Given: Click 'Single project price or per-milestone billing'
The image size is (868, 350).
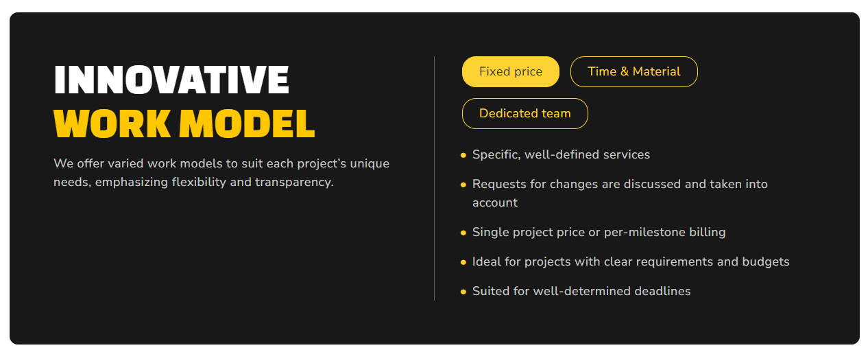Looking at the screenshot, I should [x=599, y=232].
